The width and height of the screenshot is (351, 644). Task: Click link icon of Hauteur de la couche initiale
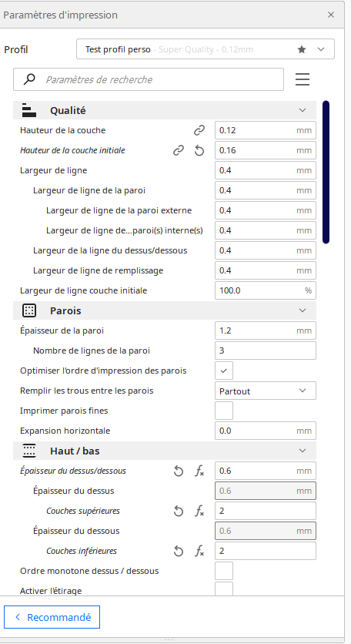[178, 151]
